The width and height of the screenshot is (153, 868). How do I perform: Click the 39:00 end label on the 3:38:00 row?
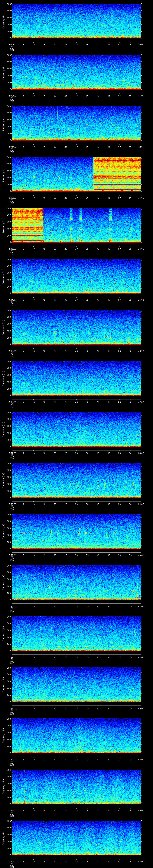point(141,504)
